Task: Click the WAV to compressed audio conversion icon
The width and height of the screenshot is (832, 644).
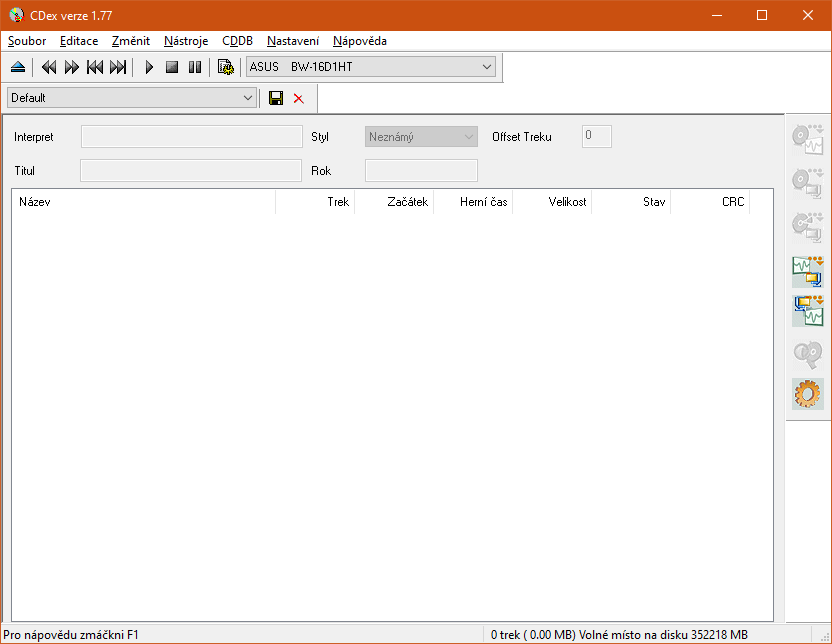Action: [807, 270]
